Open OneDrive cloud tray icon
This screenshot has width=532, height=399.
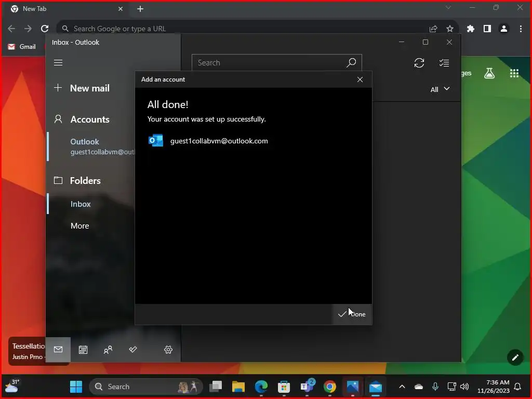point(419,387)
